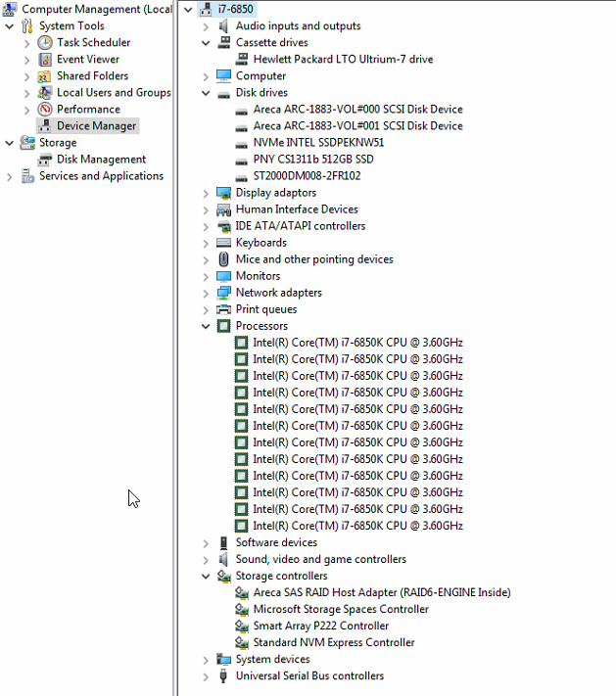Click the Services and Applications icon

27,176
